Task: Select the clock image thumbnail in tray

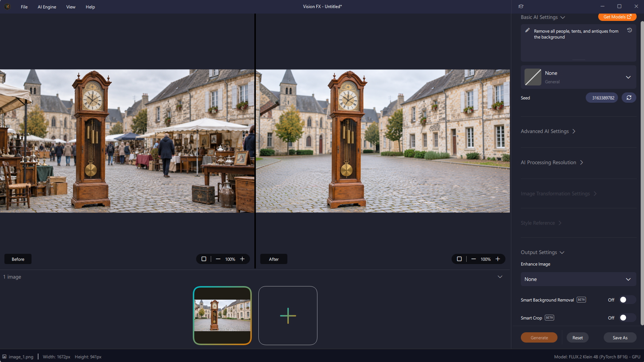Action: tap(222, 315)
